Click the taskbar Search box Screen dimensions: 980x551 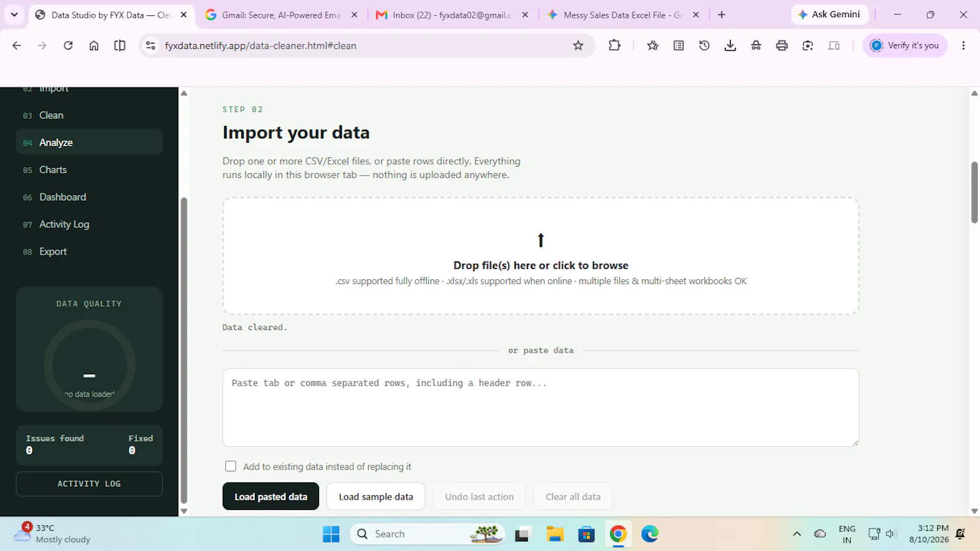coord(428,534)
